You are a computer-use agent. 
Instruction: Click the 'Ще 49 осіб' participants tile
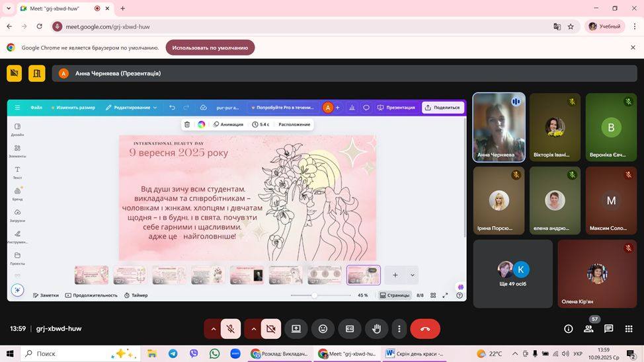pos(513,273)
